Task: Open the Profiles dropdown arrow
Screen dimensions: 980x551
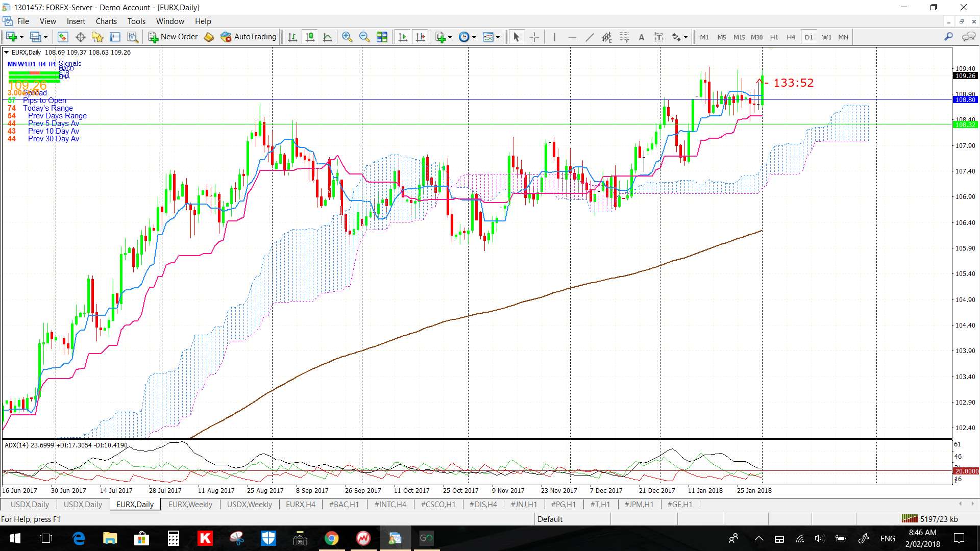Action: pos(45,37)
